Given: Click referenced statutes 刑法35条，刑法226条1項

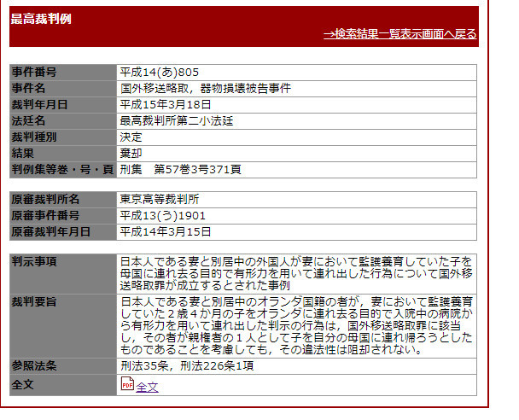Looking at the screenshot, I should click(187, 365).
